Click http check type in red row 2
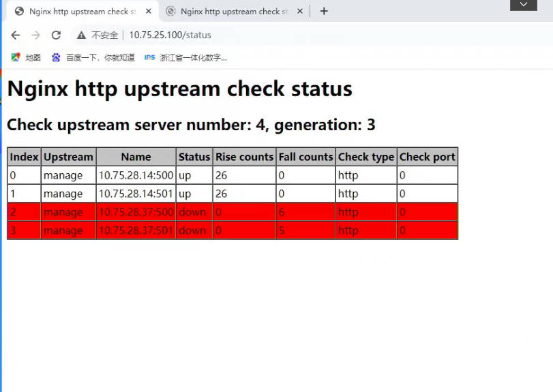This screenshot has height=392, width=553. pyautogui.click(x=348, y=212)
